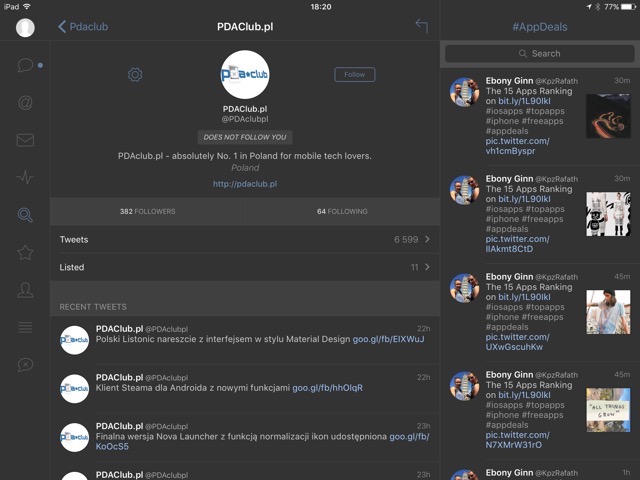Open the Mentions @ icon in sidebar
This screenshot has width=640, height=480.
coord(25,102)
